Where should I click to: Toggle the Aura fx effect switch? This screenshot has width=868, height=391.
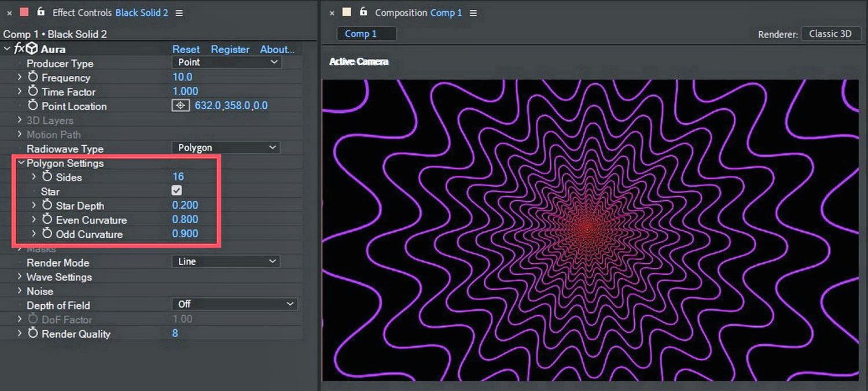coord(20,49)
